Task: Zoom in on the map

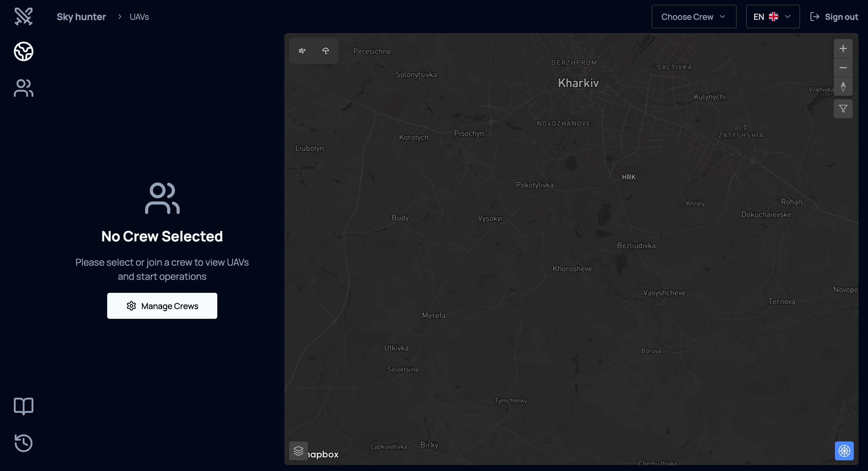Action: [x=843, y=48]
